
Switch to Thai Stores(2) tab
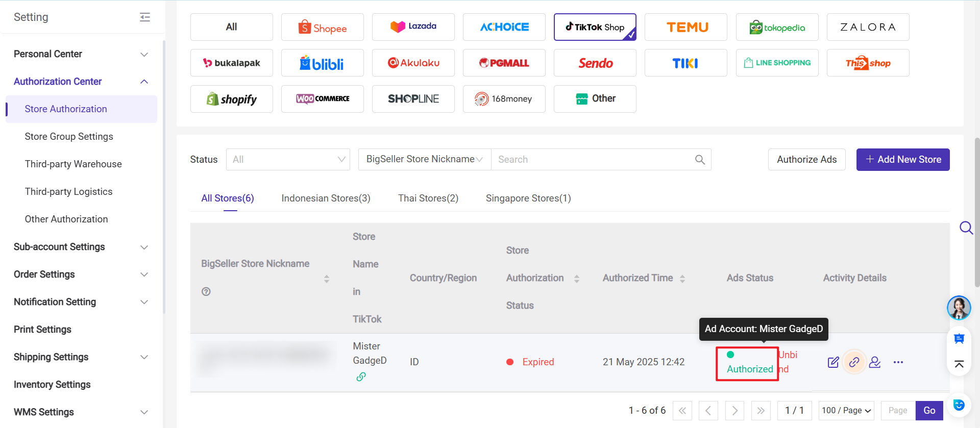pyautogui.click(x=428, y=198)
